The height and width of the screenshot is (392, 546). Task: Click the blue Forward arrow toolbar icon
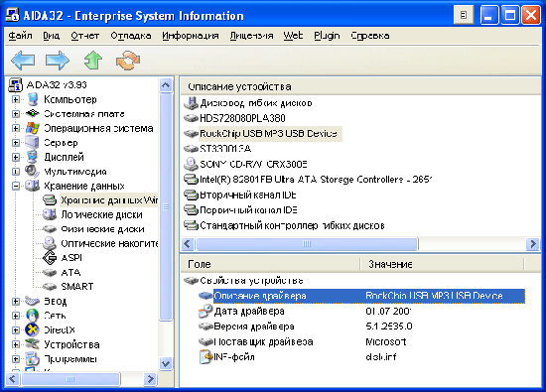pyautogui.click(x=58, y=61)
